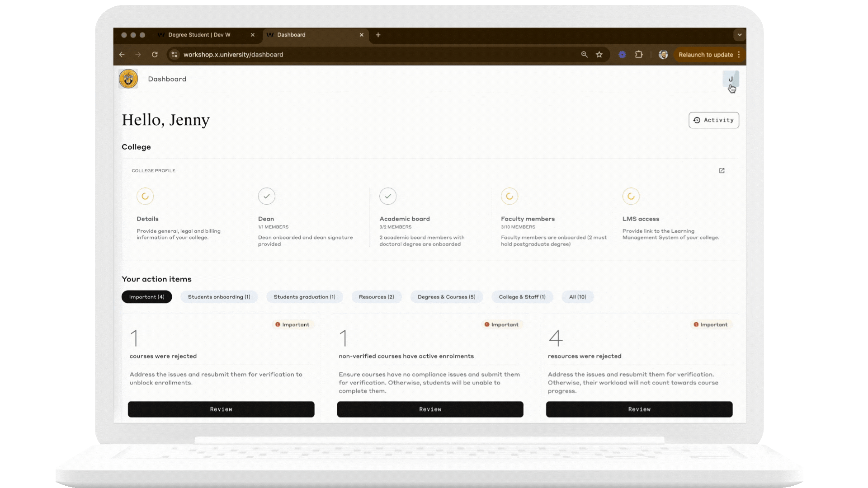
Task: Open the Chrome three-dot menu
Action: (739, 55)
